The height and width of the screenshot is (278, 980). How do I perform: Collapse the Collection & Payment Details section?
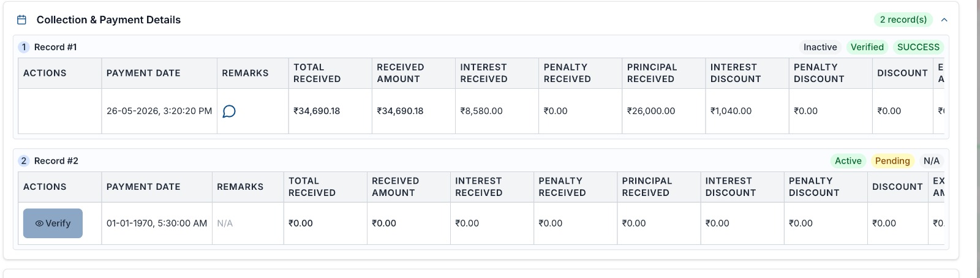pos(944,20)
